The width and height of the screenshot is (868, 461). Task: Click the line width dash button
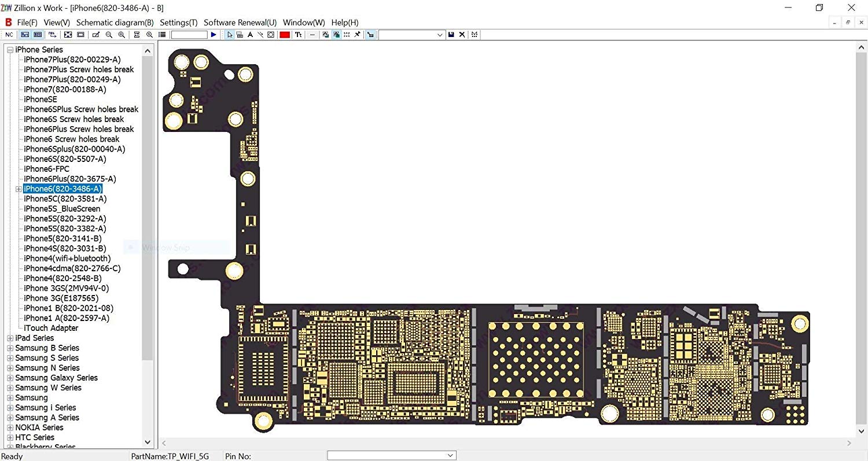pyautogui.click(x=312, y=35)
